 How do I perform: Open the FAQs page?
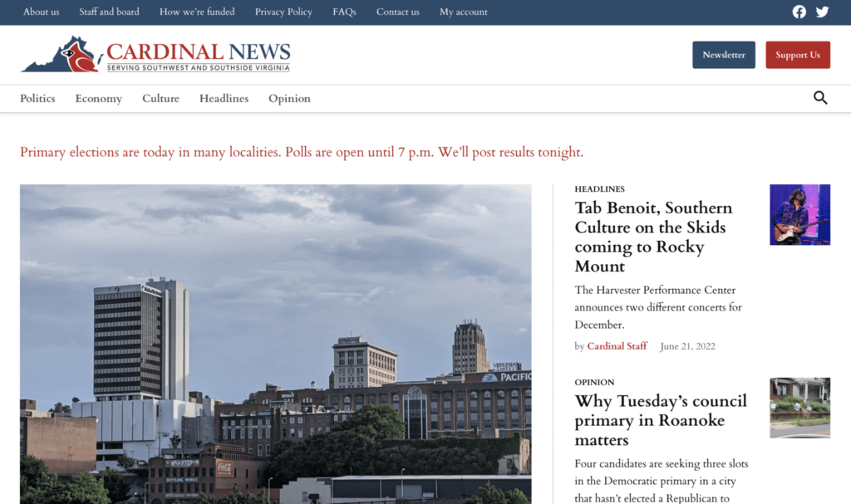344,12
